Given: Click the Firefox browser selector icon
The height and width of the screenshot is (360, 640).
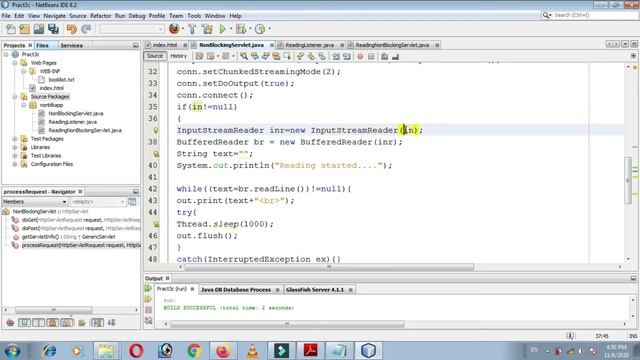Looking at the screenshot, I should (174, 29).
